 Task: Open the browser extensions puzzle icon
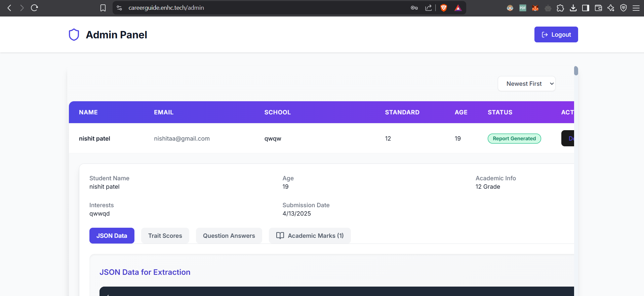560,8
